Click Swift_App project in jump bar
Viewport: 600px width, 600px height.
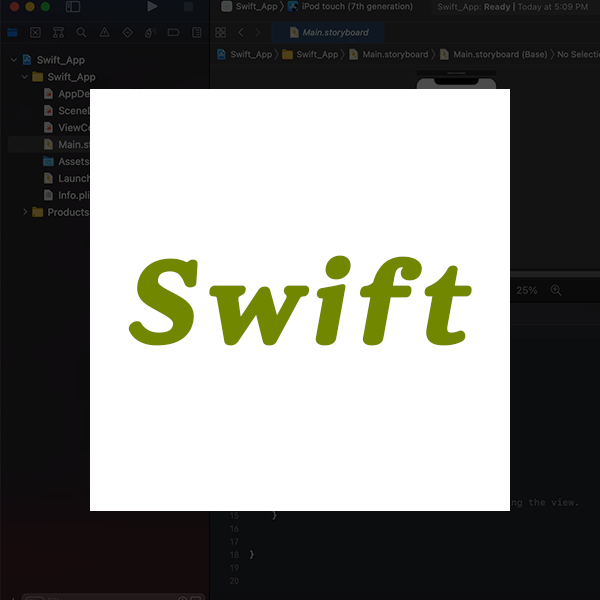point(245,54)
